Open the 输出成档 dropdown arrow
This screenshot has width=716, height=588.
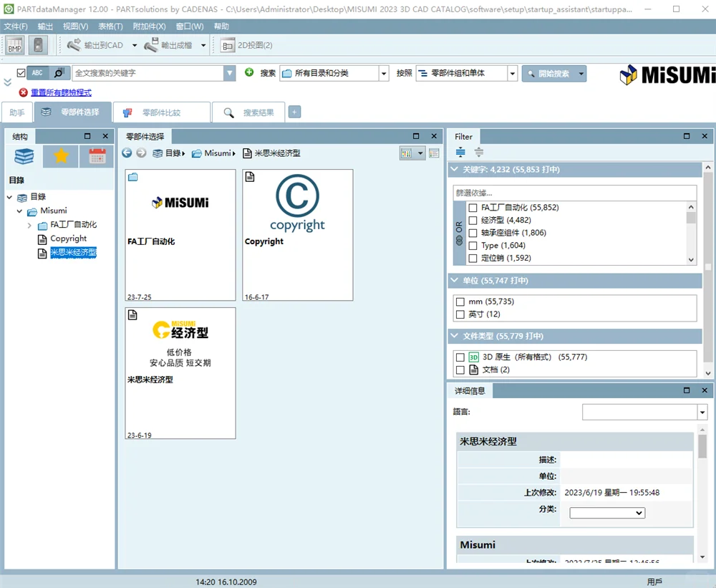(203, 45)
